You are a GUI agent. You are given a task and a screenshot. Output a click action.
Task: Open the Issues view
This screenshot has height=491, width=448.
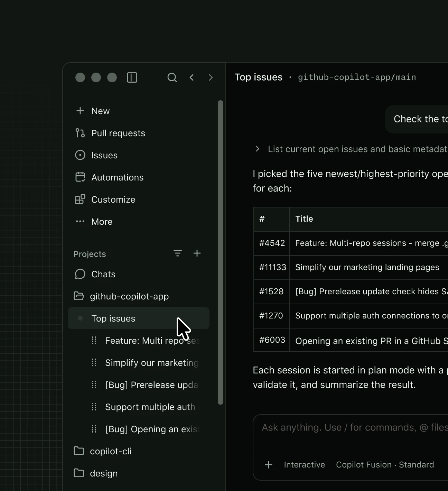[x=139, y=155]
